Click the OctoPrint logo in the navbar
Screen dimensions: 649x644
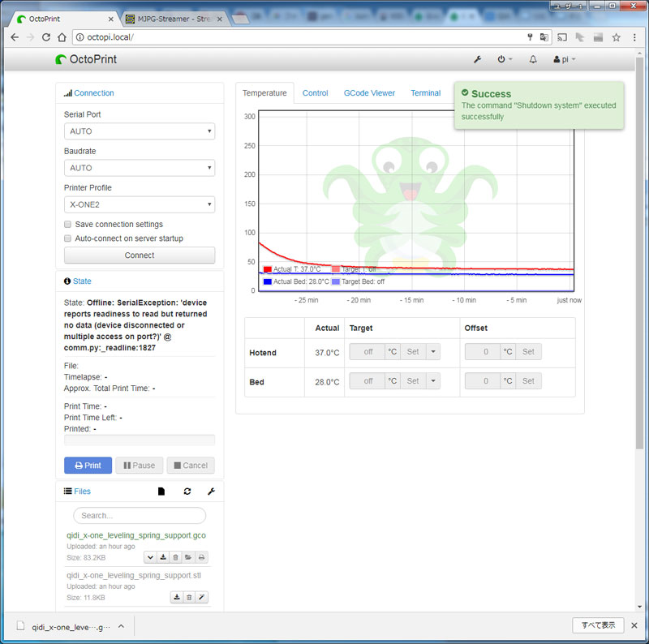86,59
